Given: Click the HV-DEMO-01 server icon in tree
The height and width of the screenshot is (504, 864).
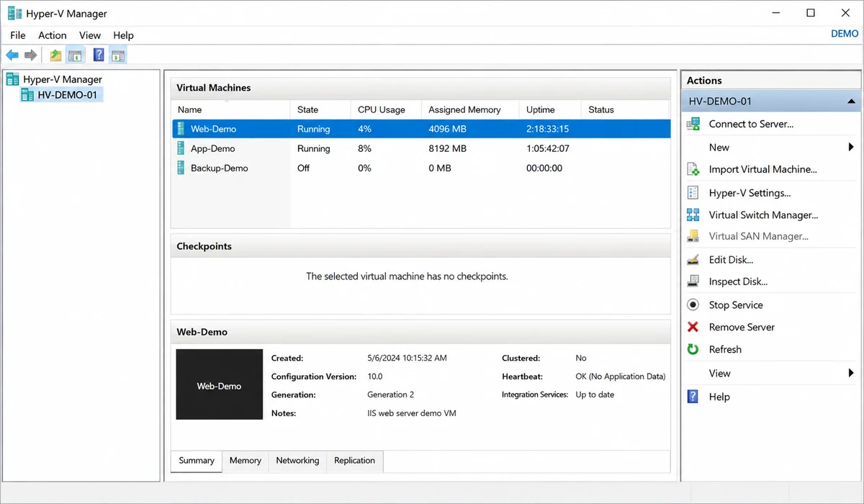Looking at the screenshot, I should pyautogui.click(x=27, y=95).
